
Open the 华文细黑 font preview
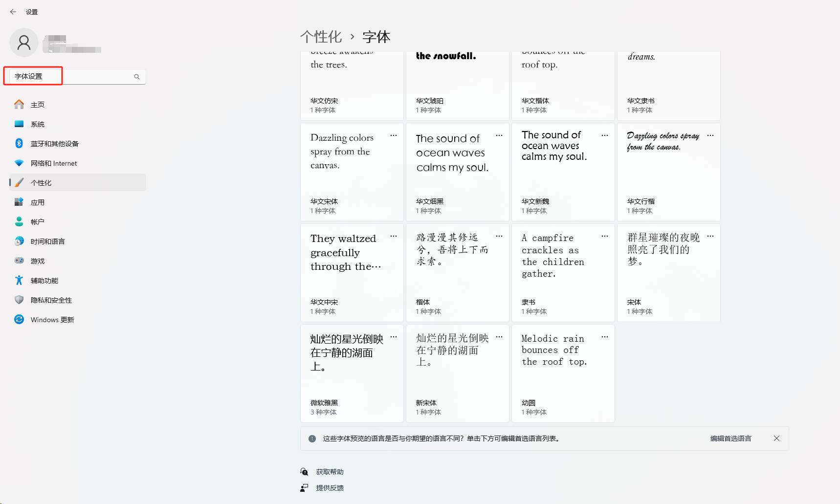[458, 172]
